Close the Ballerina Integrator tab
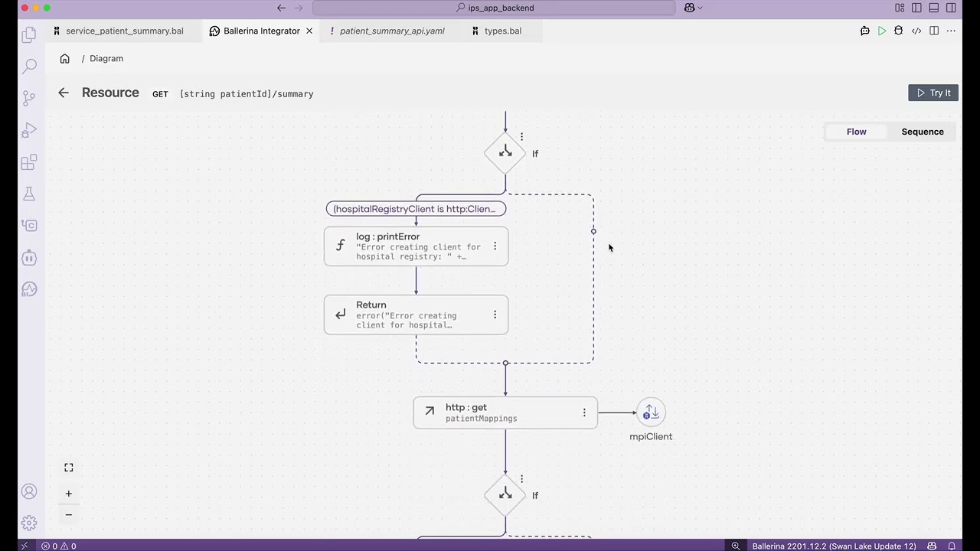 pos(309,31)
